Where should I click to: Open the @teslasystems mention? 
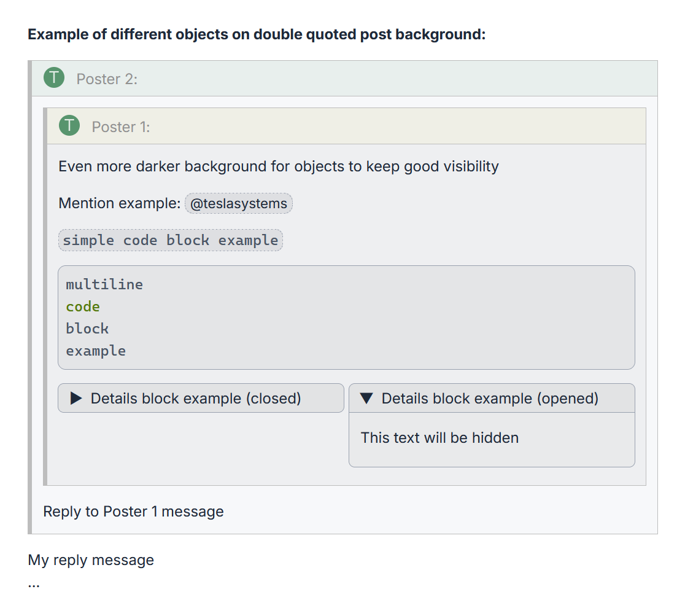click(239, 203)
